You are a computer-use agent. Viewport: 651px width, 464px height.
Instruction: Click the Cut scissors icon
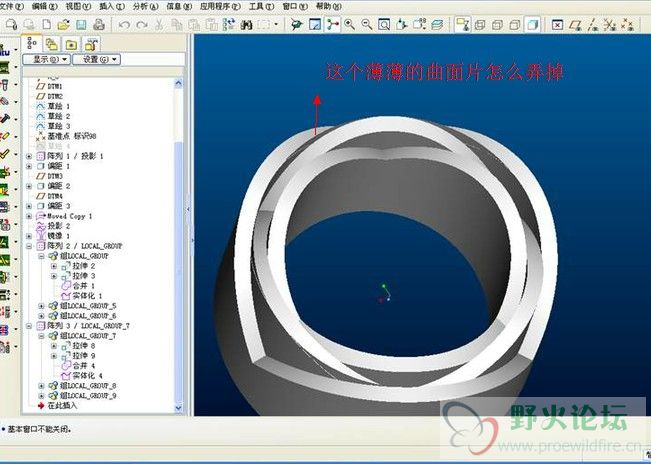click(x=158, y=25)
